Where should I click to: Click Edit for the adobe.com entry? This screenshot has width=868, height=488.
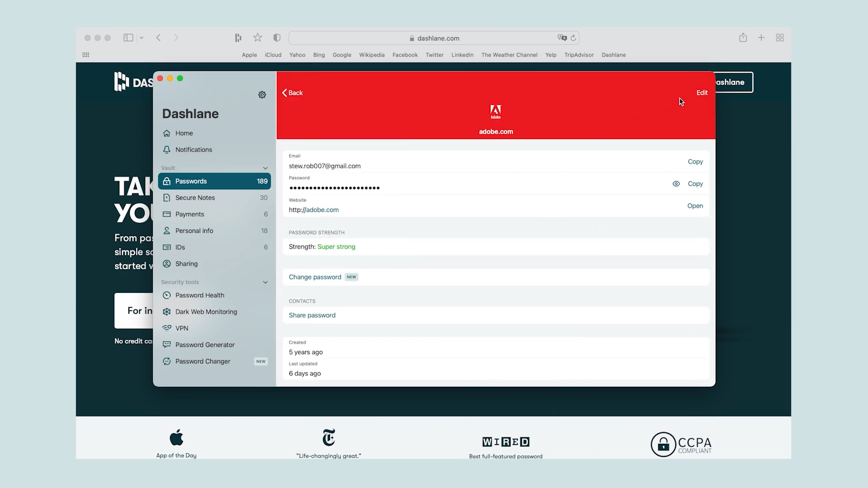click(702, 93)
